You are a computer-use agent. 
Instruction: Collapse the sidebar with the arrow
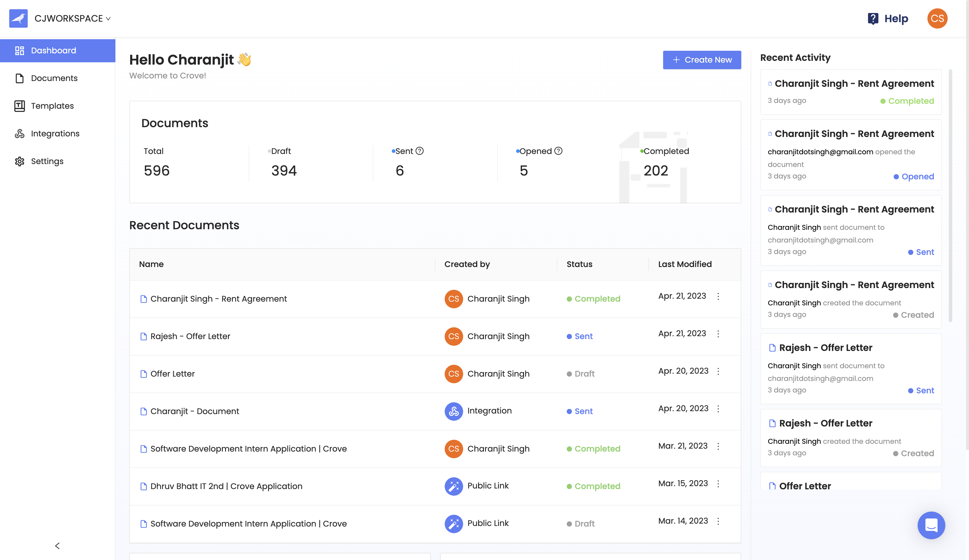tap(57, 546)
